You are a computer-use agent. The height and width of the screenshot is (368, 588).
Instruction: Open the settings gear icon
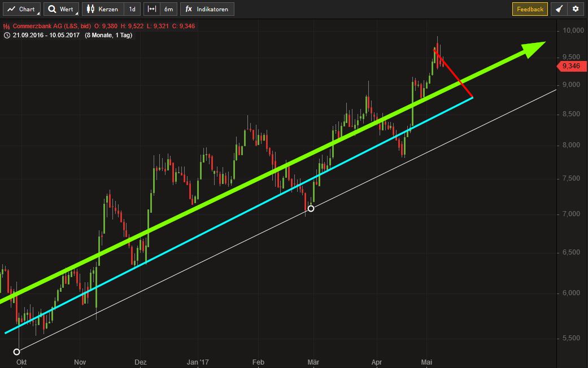(x=576, y=9)
